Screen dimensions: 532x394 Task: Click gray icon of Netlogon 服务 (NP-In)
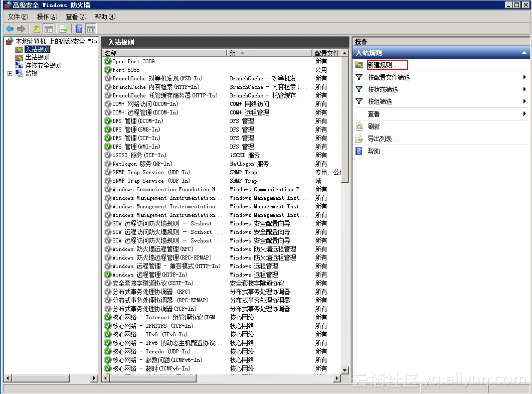(108, 164)
